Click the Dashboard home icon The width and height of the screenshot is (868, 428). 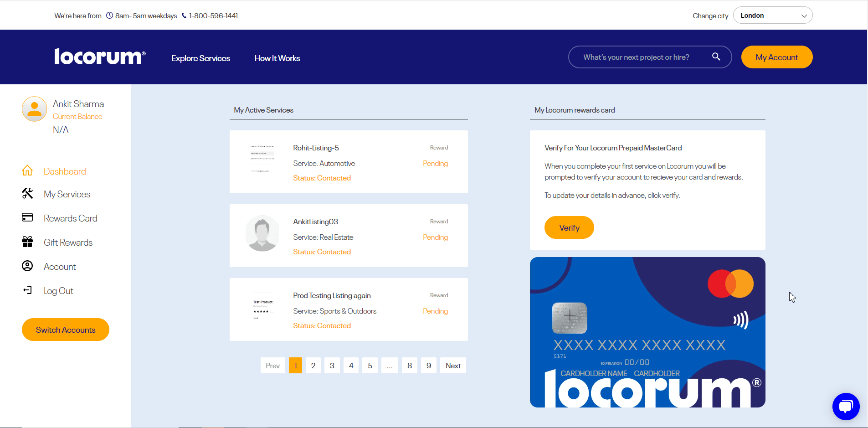(27, 171)
